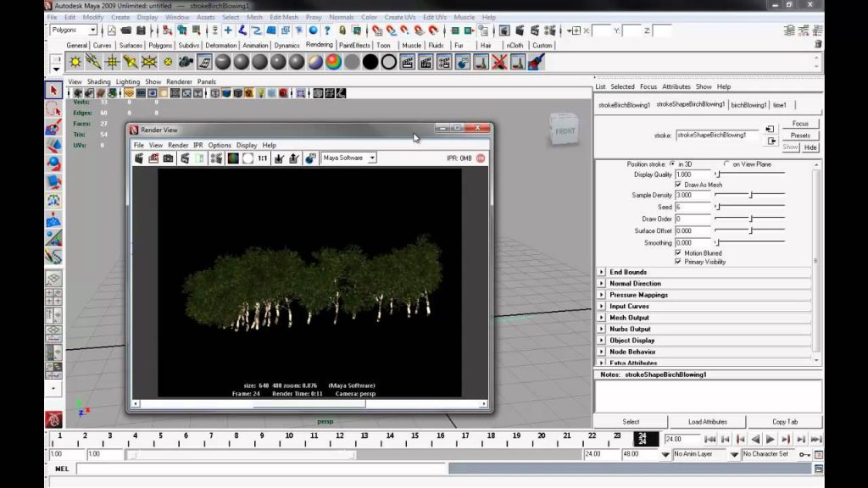Create an ambient light from Rendering shelf
868x488 pixels.
[x=75, y=62]
